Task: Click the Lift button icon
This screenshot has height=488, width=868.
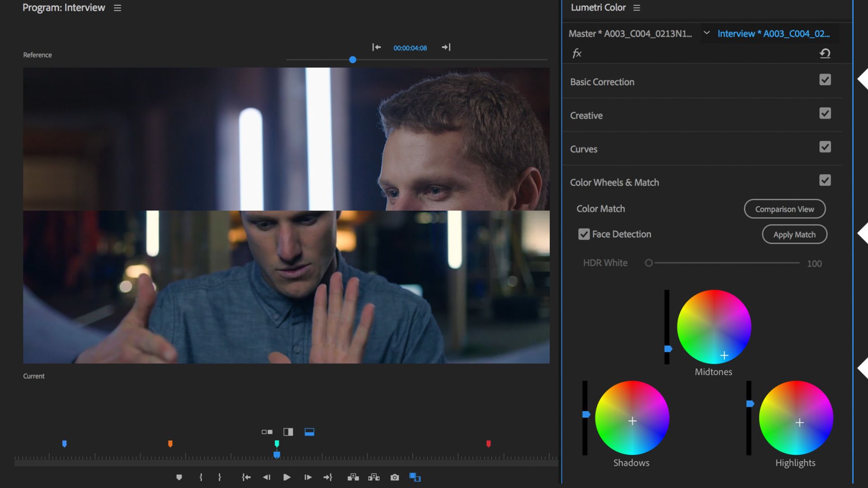Action: tap(353, 477)
